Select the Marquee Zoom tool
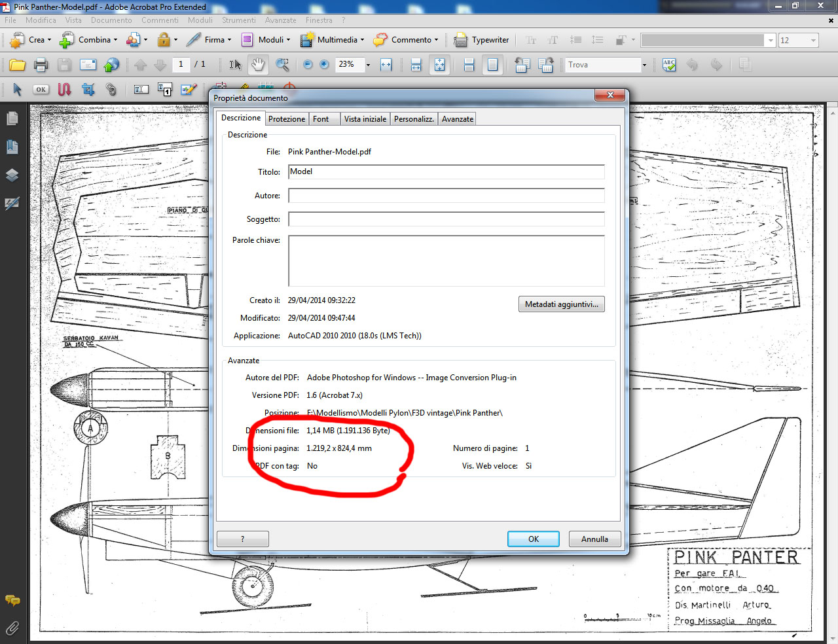This screenshot has width=838, height=644. [x=282, y=65]
